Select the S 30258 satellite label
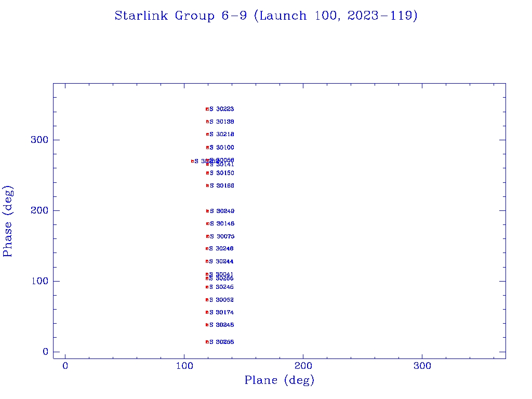Image resolution: width=532 pixels, height=399 pixels. coord(221,342)
